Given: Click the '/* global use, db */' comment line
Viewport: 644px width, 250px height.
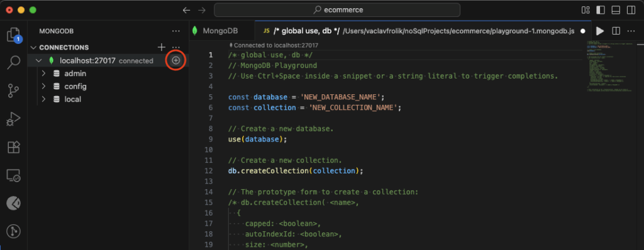Looking at the screenshot, I should pyautogui.click(x=270, y=55).
